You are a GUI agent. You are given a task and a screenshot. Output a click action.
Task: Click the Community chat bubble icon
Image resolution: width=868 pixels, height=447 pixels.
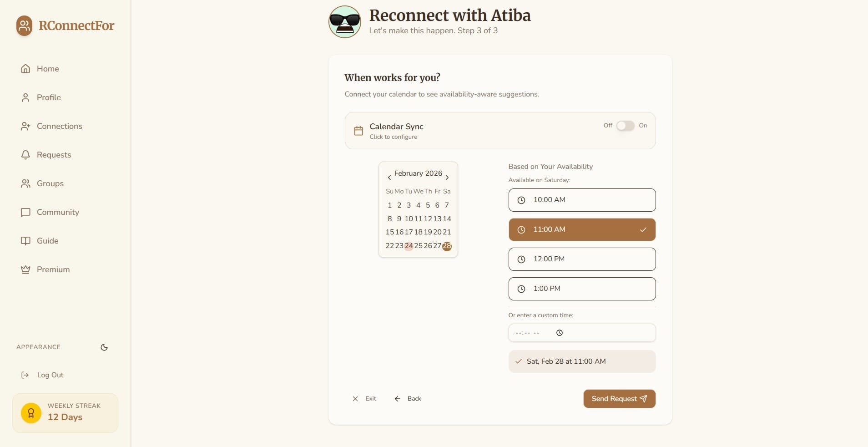[x=26, y=212]
